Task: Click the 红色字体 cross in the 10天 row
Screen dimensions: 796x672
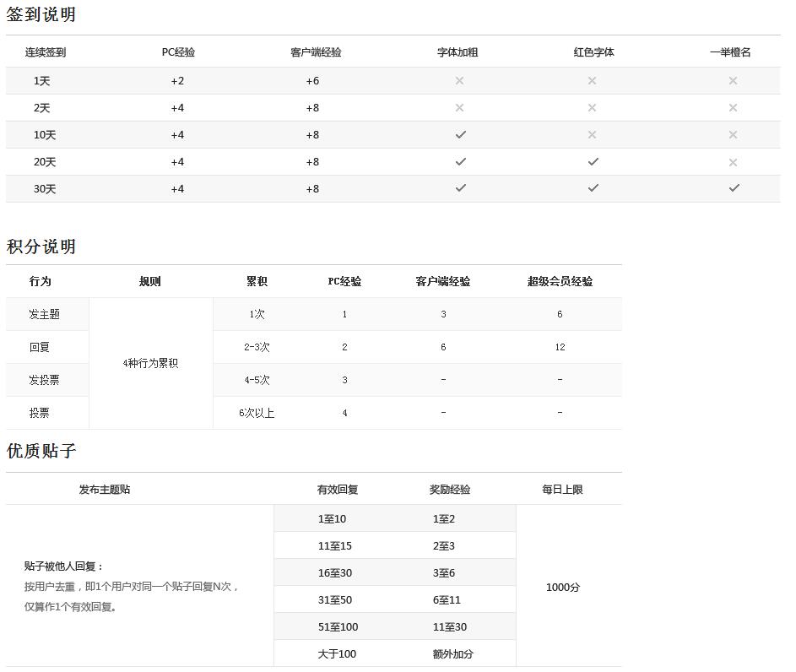Action: click(592, 135)
